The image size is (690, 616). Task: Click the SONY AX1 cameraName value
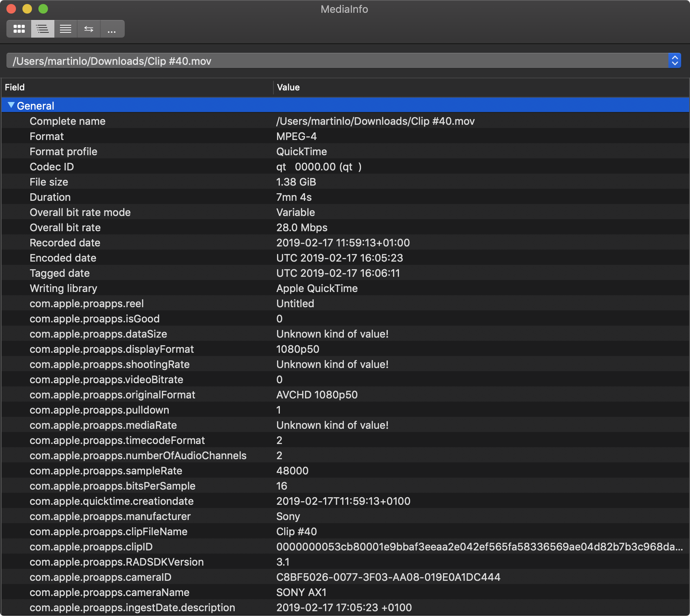tap(301, 592)
